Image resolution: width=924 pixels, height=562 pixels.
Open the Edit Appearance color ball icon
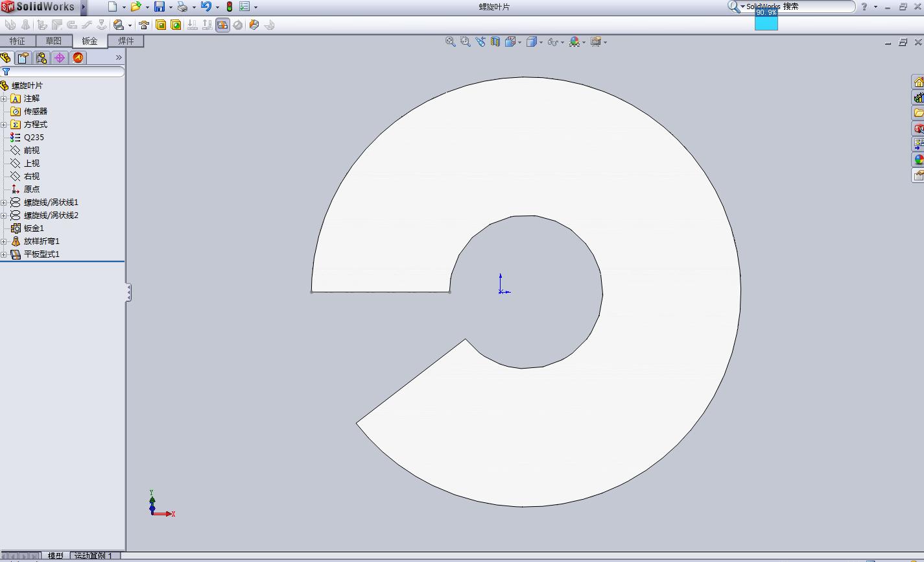point(574,42)
